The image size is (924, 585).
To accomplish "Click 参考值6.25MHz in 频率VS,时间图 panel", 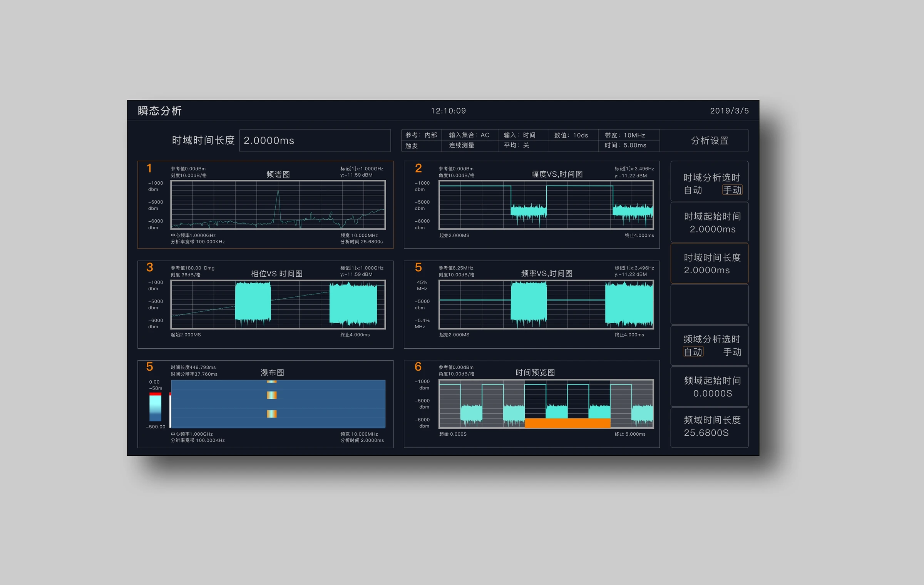I will coord(456,268).
